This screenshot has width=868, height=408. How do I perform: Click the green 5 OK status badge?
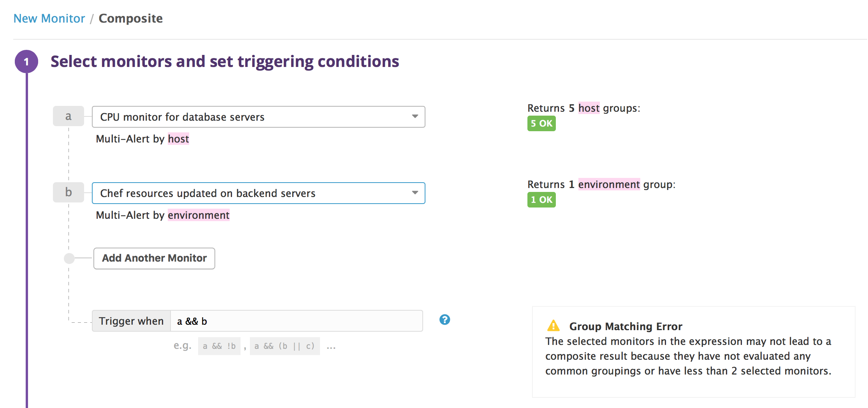click(541, 123)
